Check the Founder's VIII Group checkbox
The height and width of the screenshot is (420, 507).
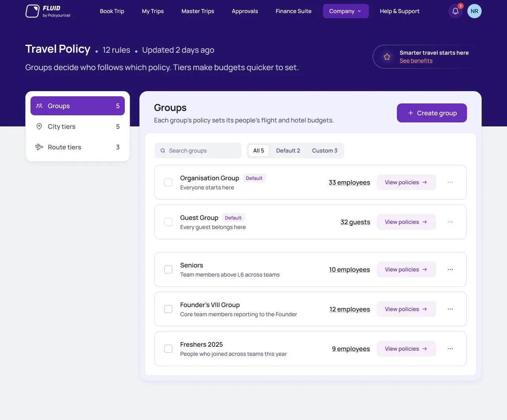[168, 309]
